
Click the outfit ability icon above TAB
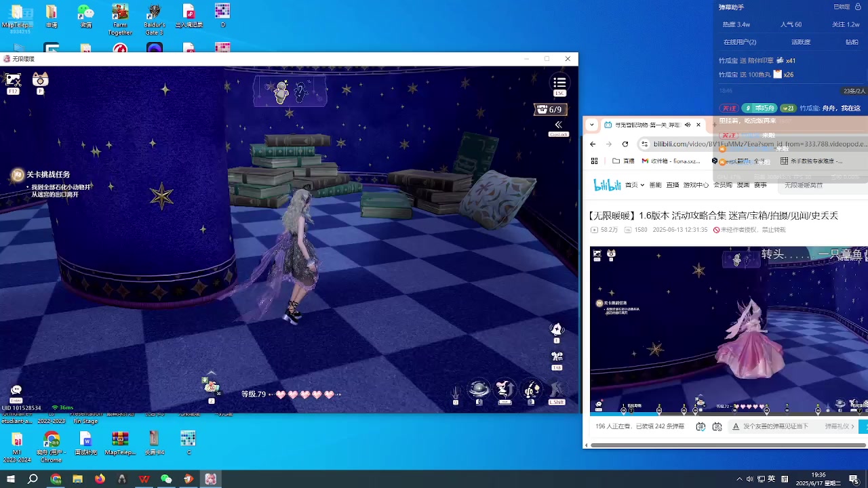pyautogui.click(x=557, y=329)
